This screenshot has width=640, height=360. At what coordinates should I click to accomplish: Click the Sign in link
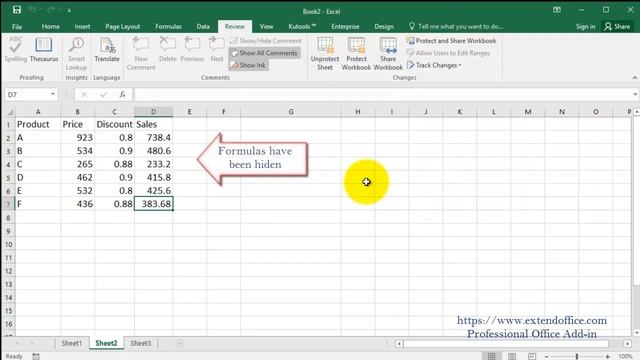tap(585, 27)
